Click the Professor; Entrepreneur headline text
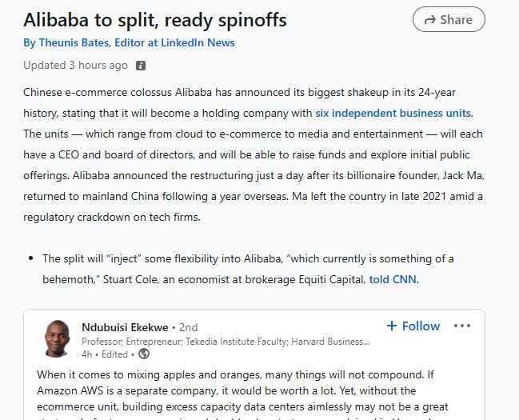 click(x=226, y=341)
